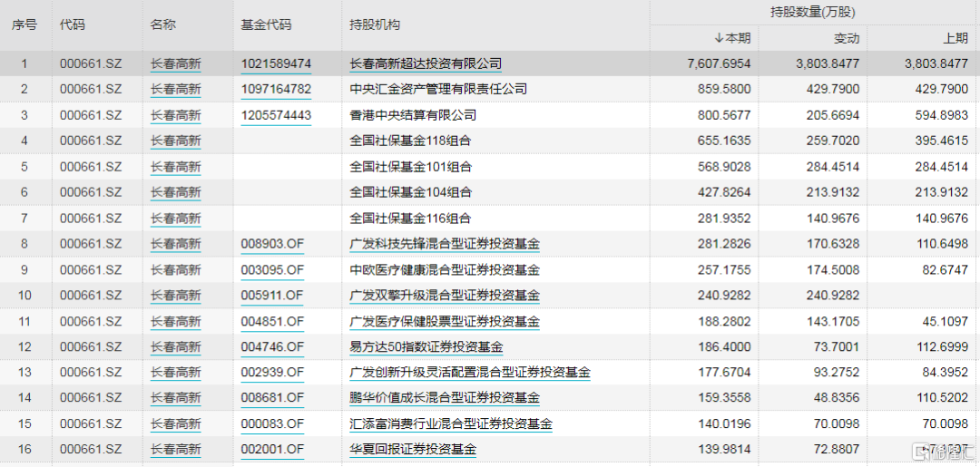Open 长春高新 name link in row 8
Screen dimensions: 980x467
(x=176, y=244)
